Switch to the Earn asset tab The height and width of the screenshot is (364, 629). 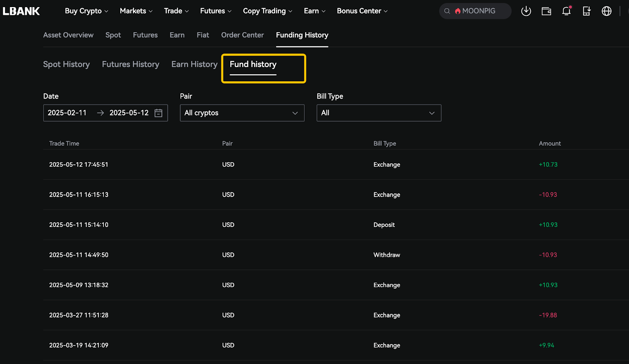click(x=177, y=35)
